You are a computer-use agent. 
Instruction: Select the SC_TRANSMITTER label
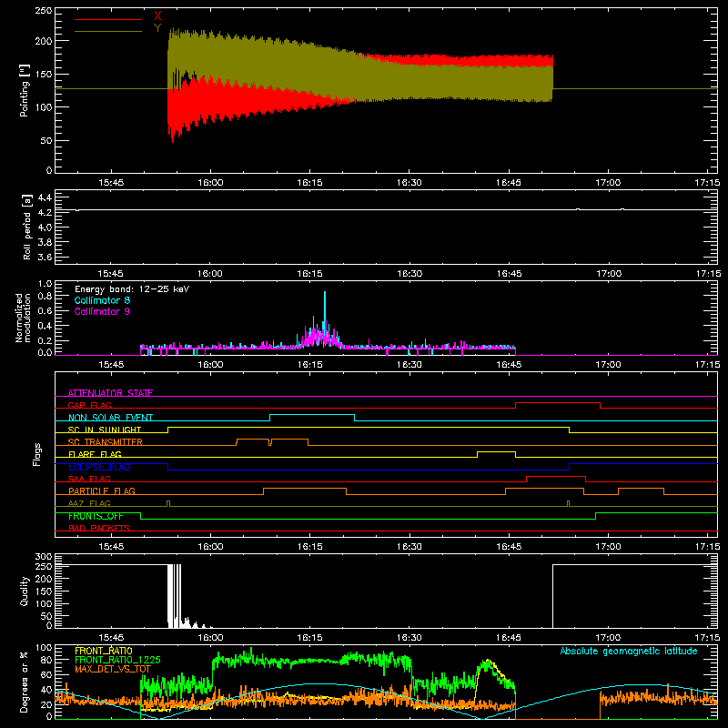106,442
